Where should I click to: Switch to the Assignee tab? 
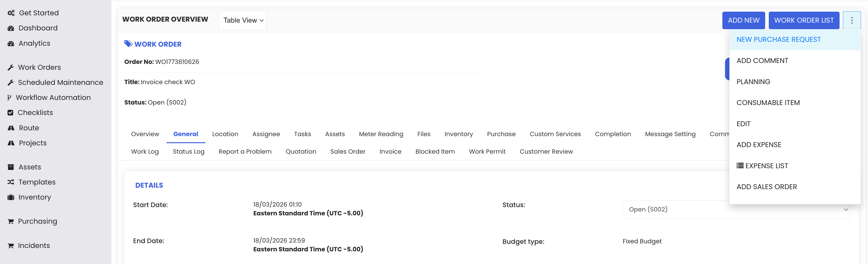pyautogui.click(x=266, y=134)
